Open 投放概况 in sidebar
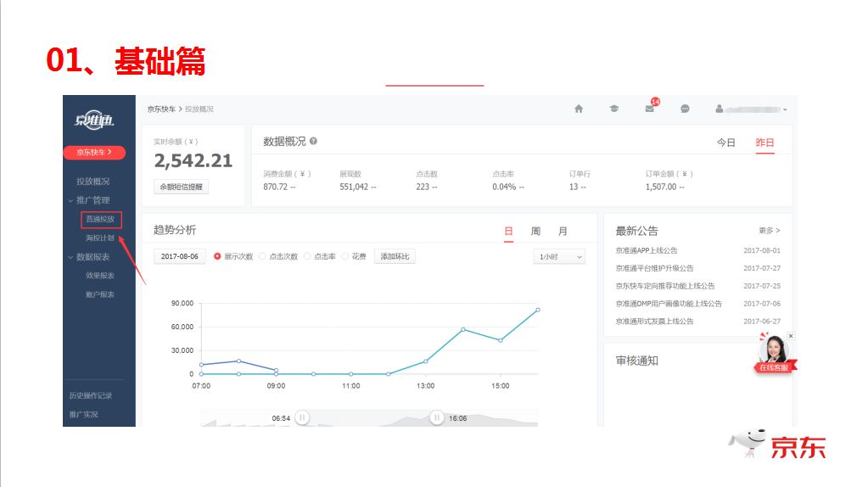This screenshot has height=487, width=868. pos(93,181)
